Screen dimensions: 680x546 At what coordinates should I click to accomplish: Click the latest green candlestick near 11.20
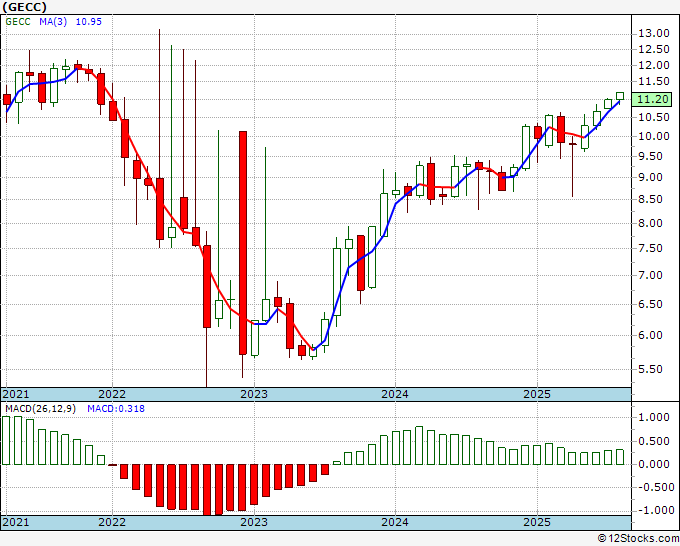click(620, 96)
